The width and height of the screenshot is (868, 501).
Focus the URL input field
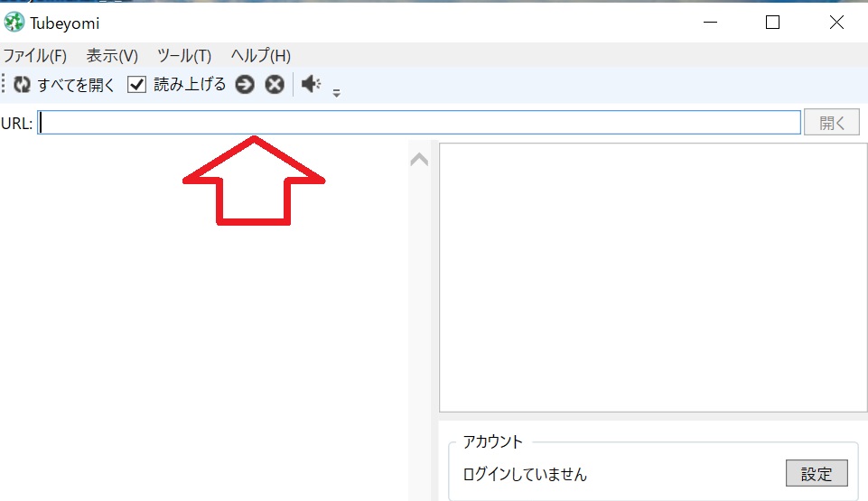pyautogui.click(x=419, y=122)
